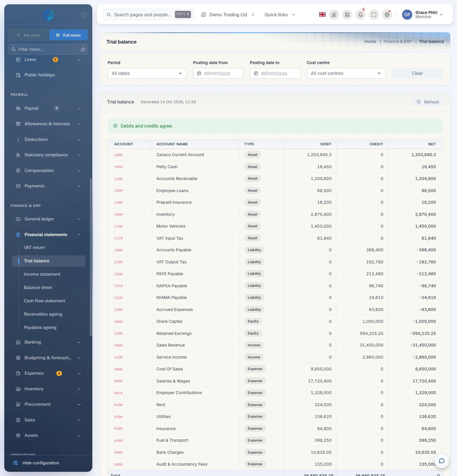The height and width of the screenshot is (476, 457).
Task: Collapse the Financial statements section
Action: point(79,235)
